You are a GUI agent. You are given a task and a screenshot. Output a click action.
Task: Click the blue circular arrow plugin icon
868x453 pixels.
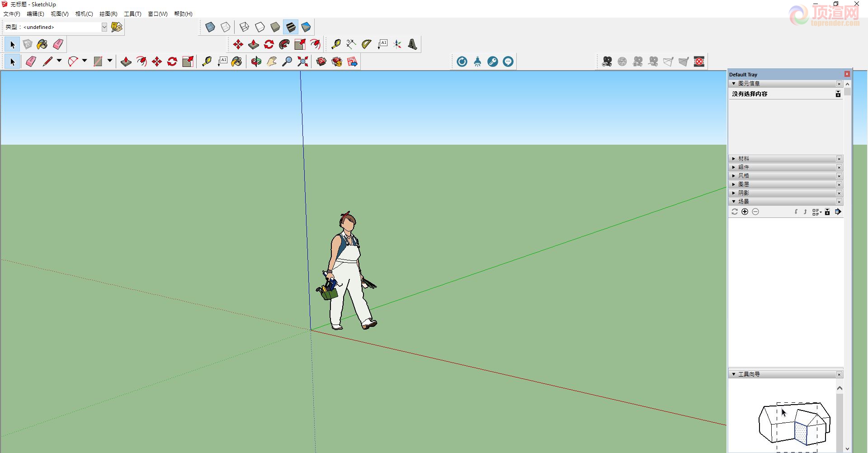[x=462, y=61]
